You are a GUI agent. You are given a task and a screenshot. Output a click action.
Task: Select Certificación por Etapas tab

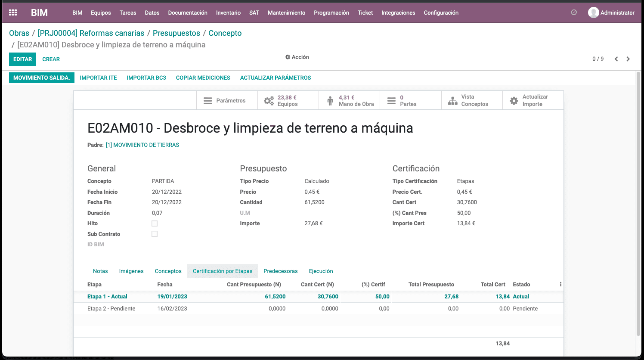[x=223, y=271]
